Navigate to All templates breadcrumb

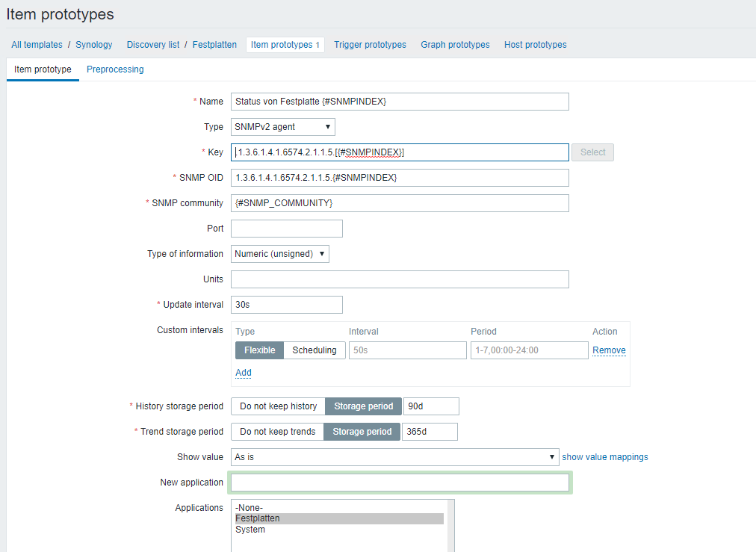coord(37,45)
